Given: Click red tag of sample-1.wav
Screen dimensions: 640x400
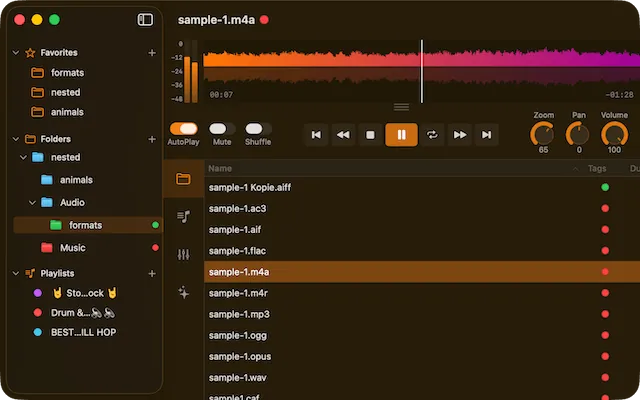Looking at the screenshot, I should coord(605,378).
